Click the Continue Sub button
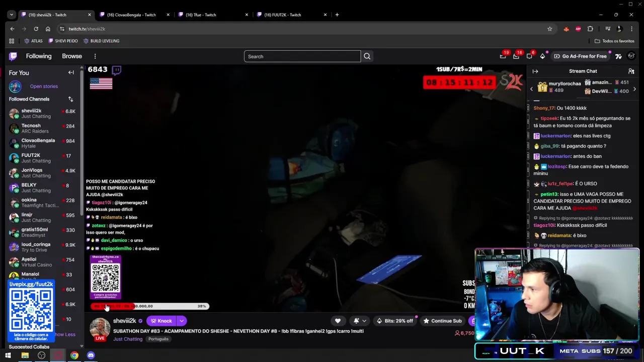 click(442, 321)
